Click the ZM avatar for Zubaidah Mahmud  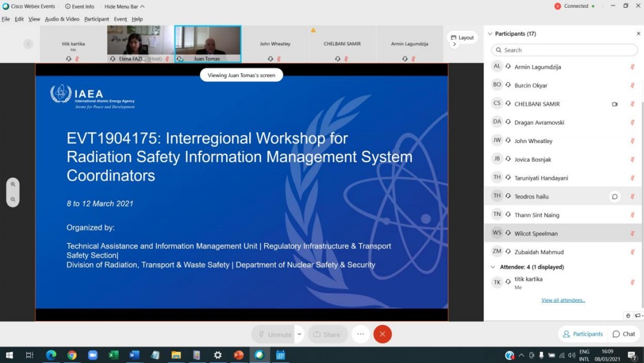(x=497, y=251)
